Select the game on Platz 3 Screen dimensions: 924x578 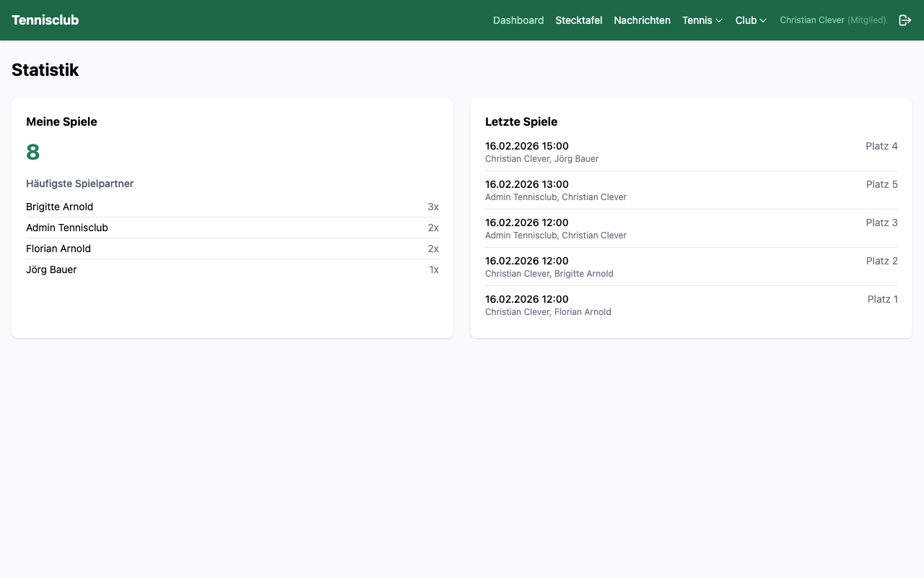pyautogui.click(x=881, y=223)
